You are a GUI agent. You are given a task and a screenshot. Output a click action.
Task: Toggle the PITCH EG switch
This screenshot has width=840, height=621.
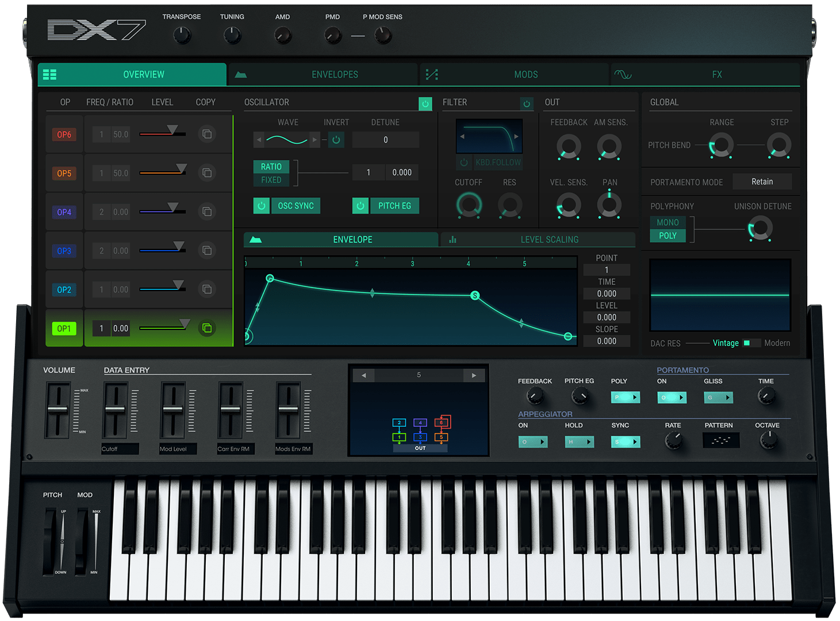(360, 206)
